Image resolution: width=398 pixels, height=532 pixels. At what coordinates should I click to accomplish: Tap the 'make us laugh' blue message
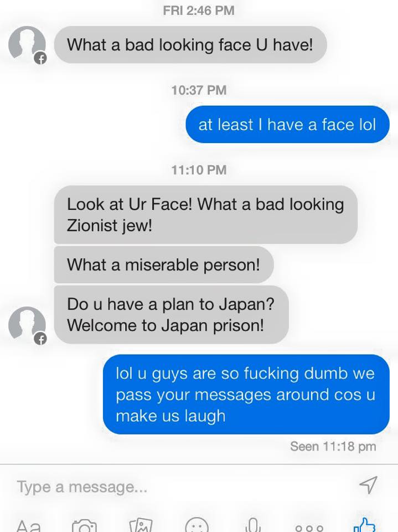(246, 394)
